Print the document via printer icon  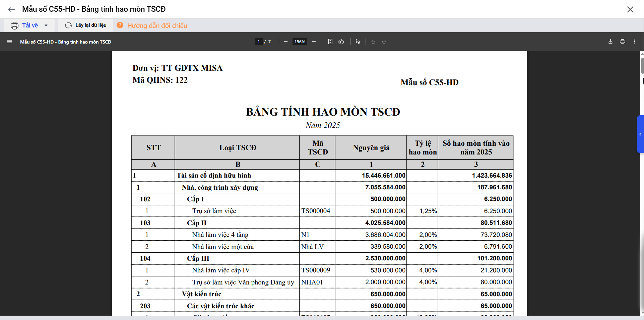(x=623, y=42)
